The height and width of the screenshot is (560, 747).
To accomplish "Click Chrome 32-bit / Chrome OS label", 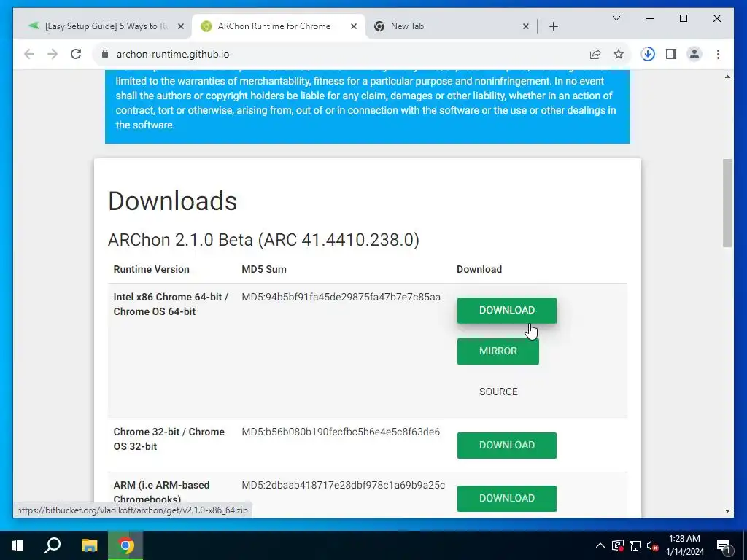I will tap(169, 439).
